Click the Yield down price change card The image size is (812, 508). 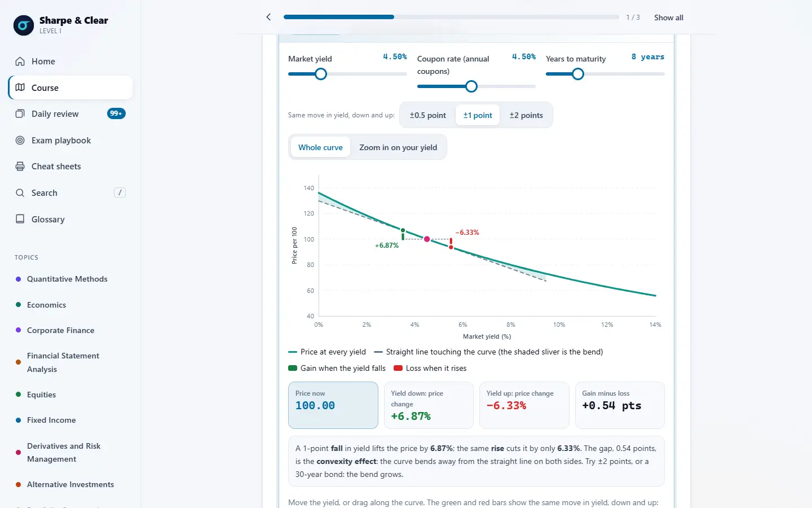(429, 405)
